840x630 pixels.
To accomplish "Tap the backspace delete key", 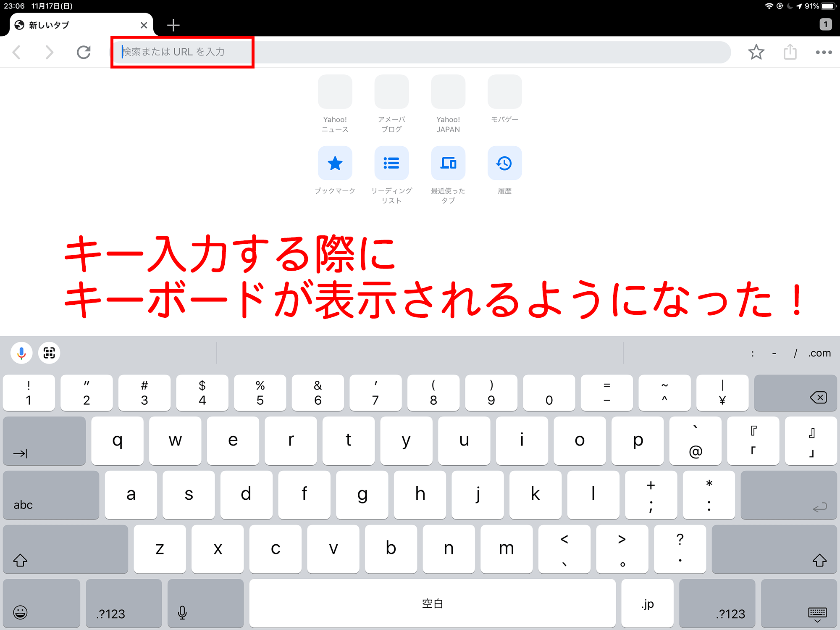I will pos(795,393).
